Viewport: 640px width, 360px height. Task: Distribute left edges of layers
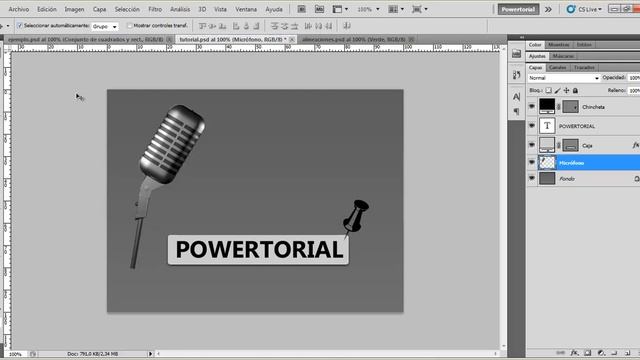click(x=308, y=26)
